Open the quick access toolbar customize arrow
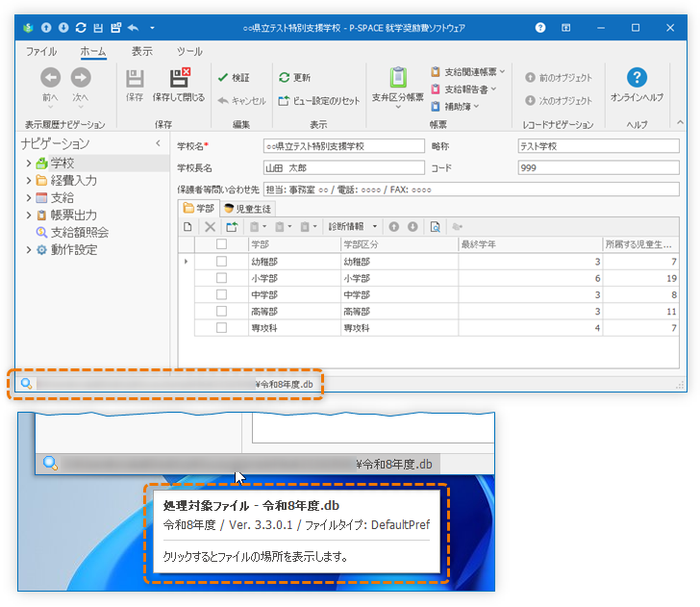Viewport: 700px width, 607px height. coord(152,28)
